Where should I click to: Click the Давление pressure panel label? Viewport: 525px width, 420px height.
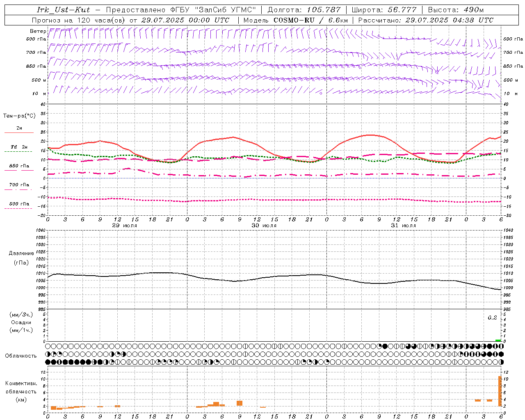pos(21,253)
